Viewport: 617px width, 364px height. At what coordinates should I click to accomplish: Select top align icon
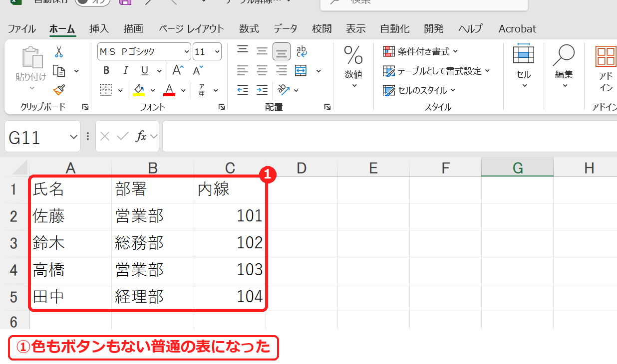tap(243, 51)
